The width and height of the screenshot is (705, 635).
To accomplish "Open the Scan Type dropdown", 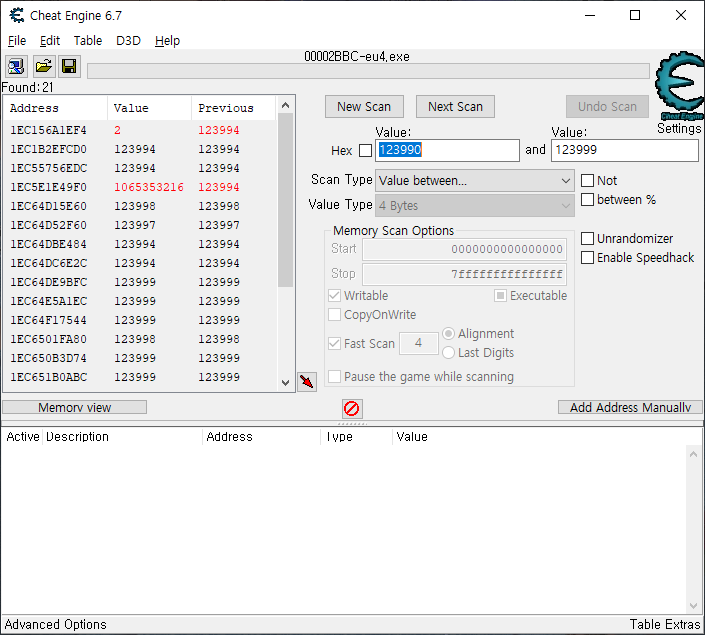I will coord(474,180).
